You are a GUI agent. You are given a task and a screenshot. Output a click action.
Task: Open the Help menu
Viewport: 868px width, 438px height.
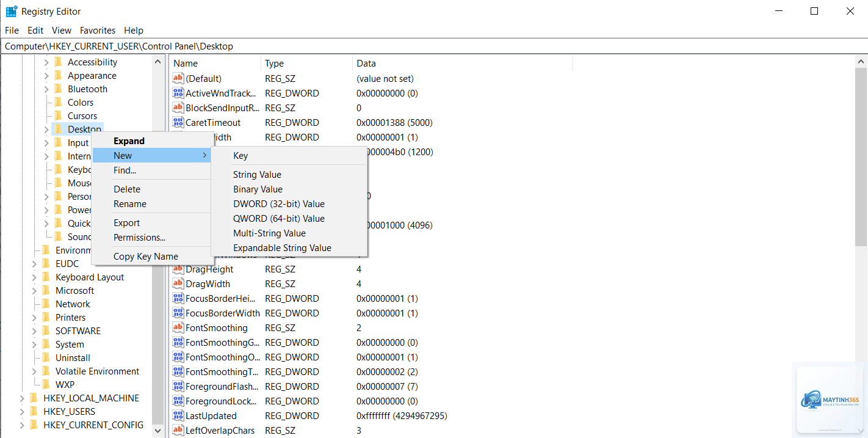point(134,30)
